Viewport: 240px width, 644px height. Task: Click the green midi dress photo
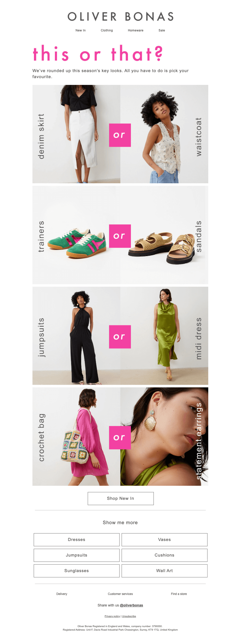point(164,335)
